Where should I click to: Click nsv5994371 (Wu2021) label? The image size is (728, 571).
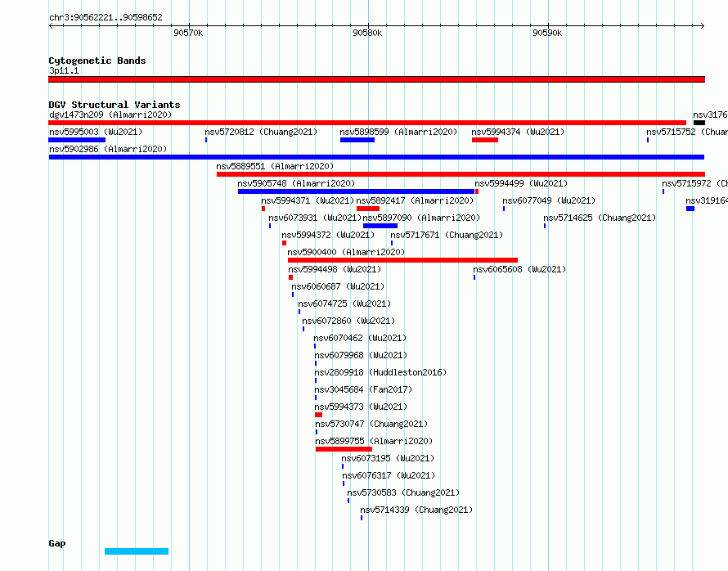point(308,200)
